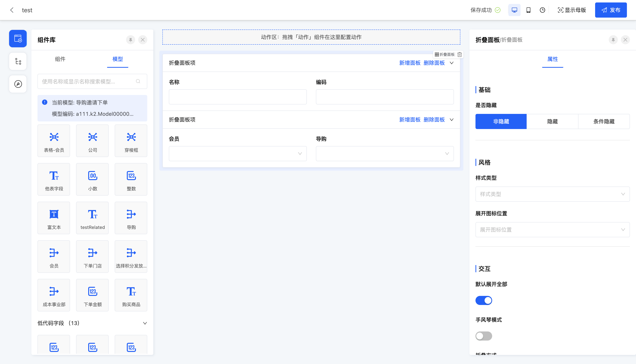The width and height of the screenshot is (636, 364).
Task: Switch to the 组件 tab
Action: point(60,59)
